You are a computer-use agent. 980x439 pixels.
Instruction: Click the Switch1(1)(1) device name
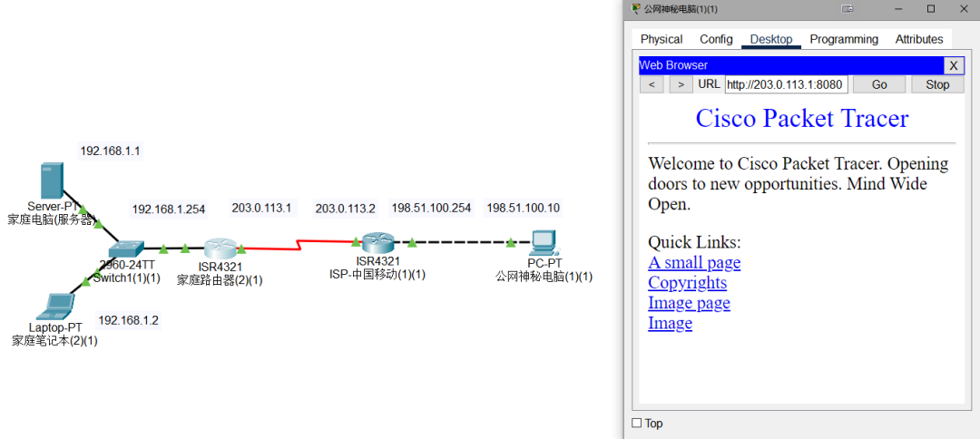pos(127,278)
